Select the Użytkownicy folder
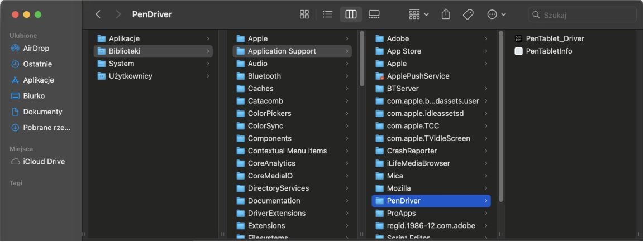Screen dimensions: 644x242 pyautogui.click(x=130, y=76)
